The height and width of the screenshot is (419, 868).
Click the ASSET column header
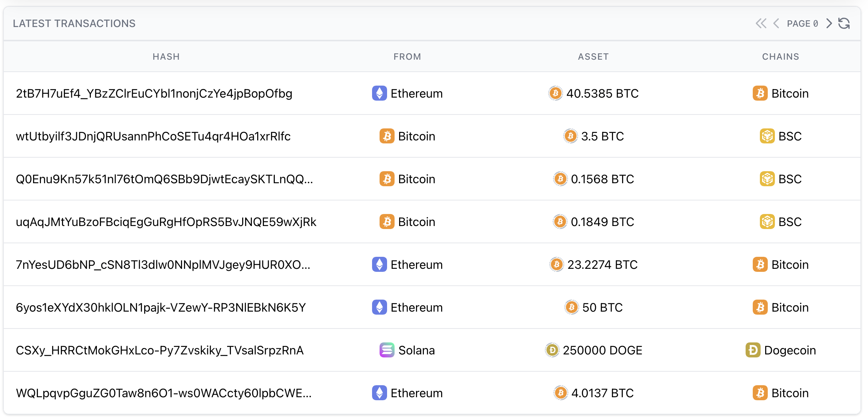coord(593,57)
